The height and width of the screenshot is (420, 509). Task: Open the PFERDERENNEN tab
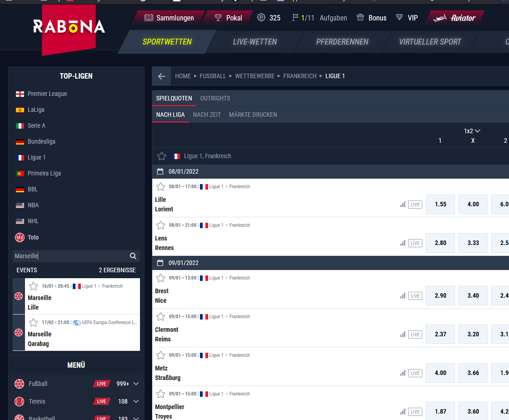click(343, 42)
